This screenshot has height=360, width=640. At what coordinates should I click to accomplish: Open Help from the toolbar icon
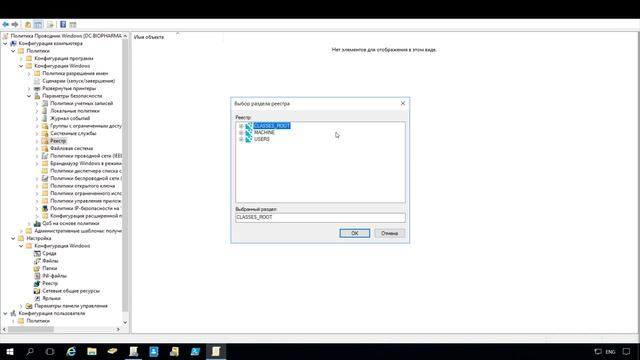tap(63, 25)
